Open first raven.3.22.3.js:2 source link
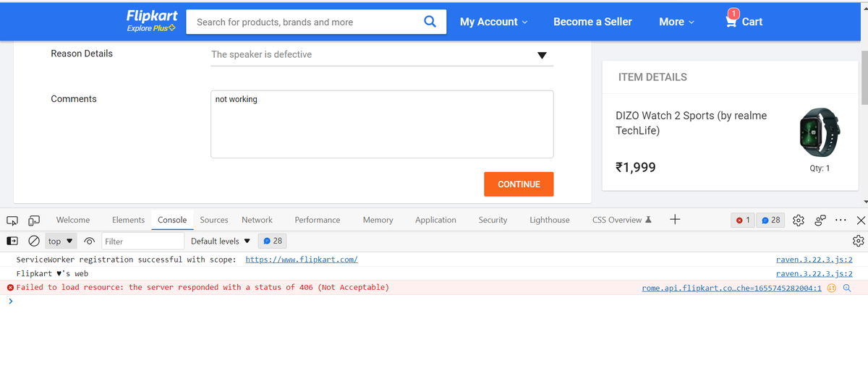Image resolution: width=868 pixels, height=381 pixels. [x=814, y=260]
